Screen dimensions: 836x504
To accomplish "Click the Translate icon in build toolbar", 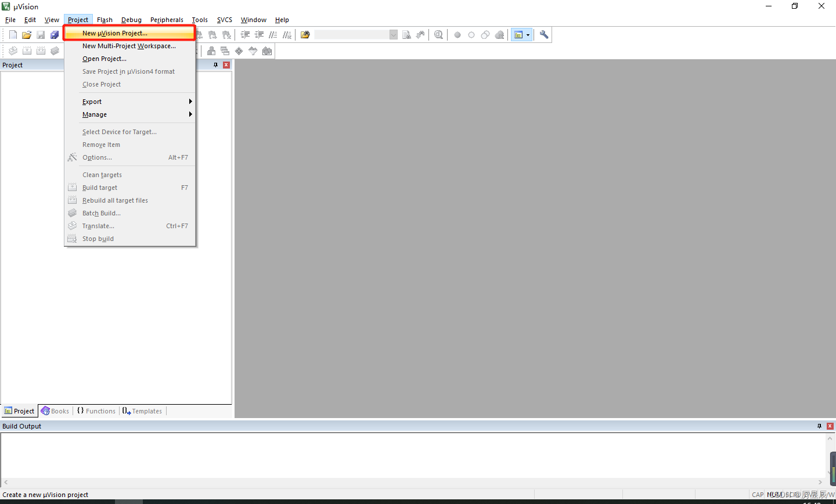I will pos(13,51).
